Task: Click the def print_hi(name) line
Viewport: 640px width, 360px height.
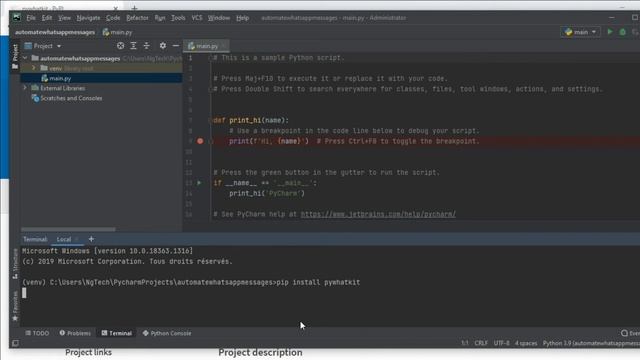Action: tap(251, 120)
